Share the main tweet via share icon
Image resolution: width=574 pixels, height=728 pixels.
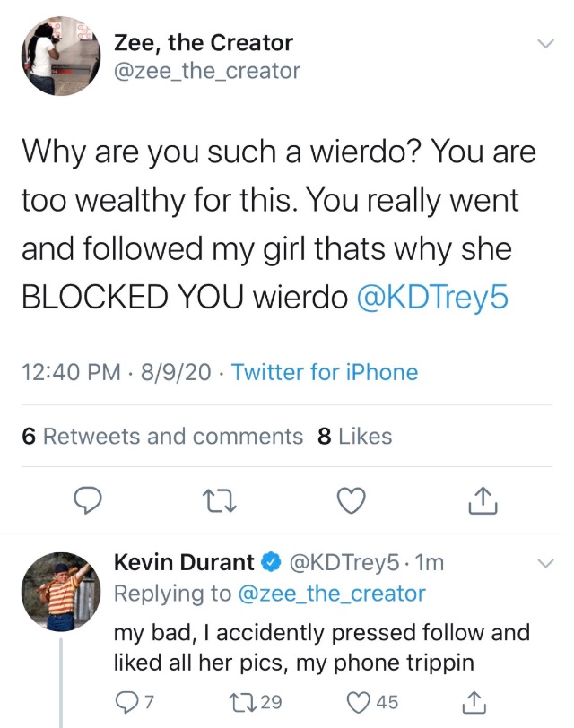(483, 502)
